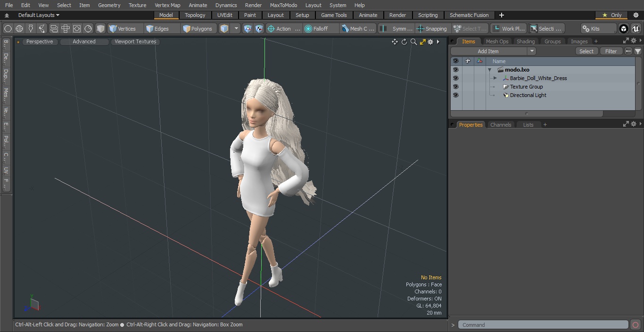
Task: Open Default Layouts dropdown
Action: [x=39, y=15]
